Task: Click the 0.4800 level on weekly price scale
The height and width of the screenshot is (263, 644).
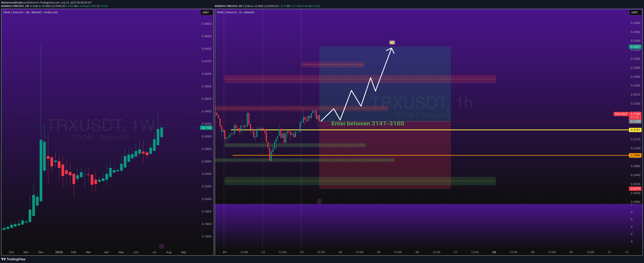Action: point(206,24)
